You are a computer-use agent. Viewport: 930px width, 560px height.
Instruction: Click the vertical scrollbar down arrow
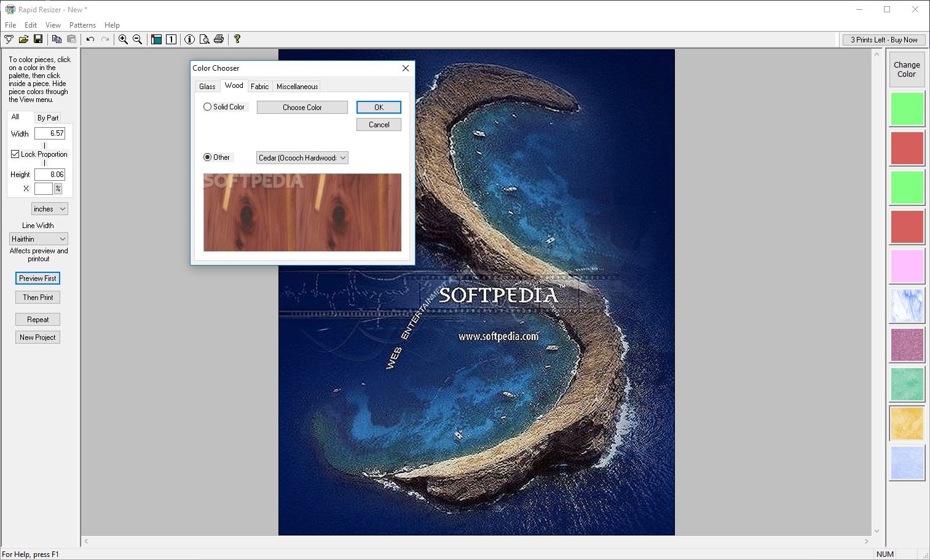pyautogui.click(x=877, y=531)
